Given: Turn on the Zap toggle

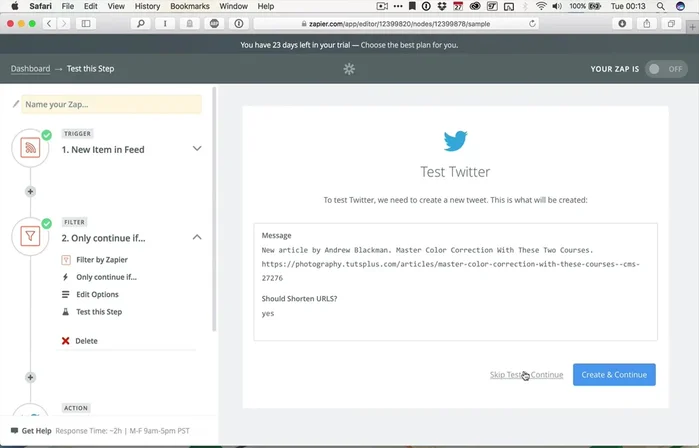Looking at the screenshot, I should [x=666, y=69].
